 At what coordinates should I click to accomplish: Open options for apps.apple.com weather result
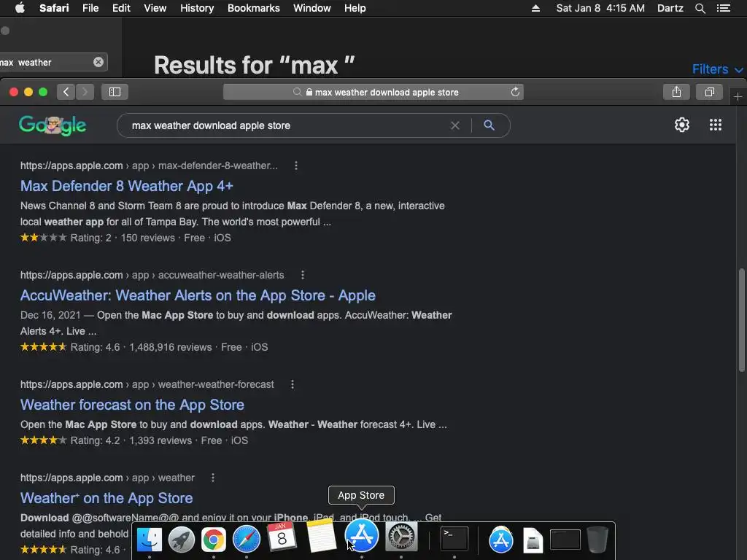pyautogui.click(x=213, y=478)
